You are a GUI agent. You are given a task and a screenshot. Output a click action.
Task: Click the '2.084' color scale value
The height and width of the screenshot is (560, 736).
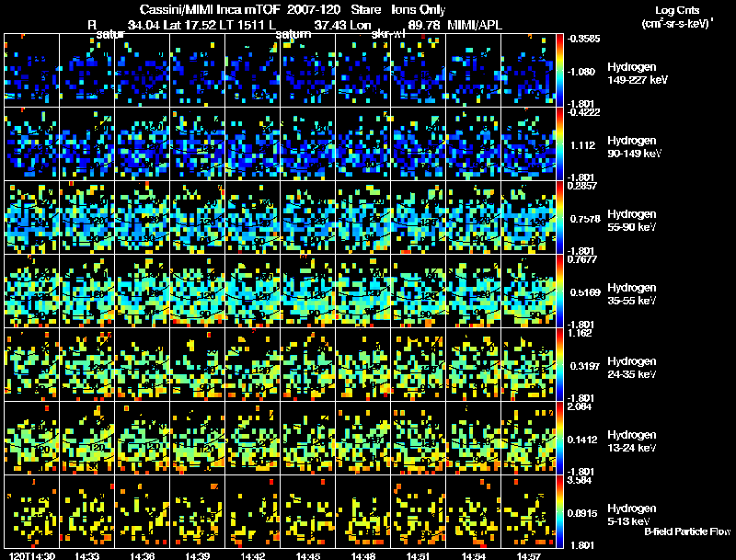[580, 406]
